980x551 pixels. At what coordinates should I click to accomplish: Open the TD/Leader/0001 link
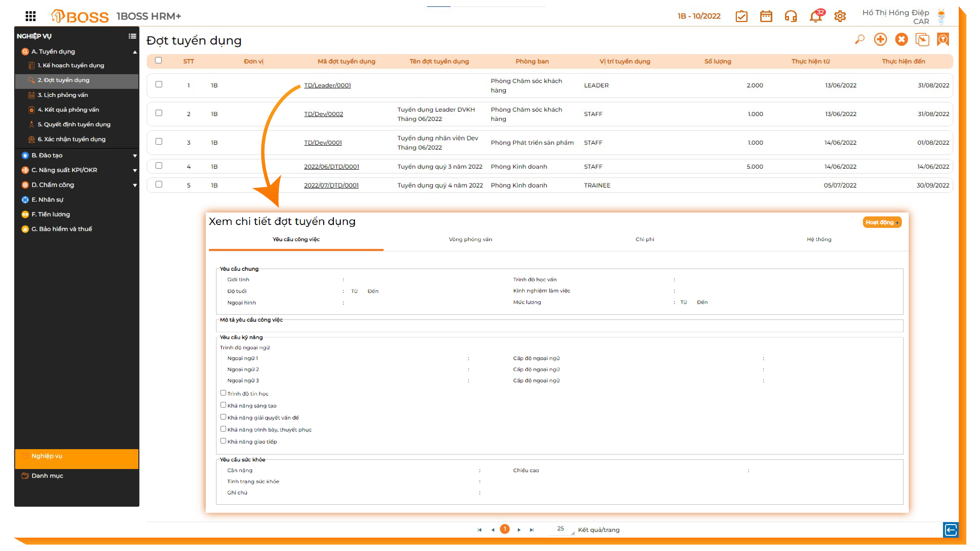[327, 85]
